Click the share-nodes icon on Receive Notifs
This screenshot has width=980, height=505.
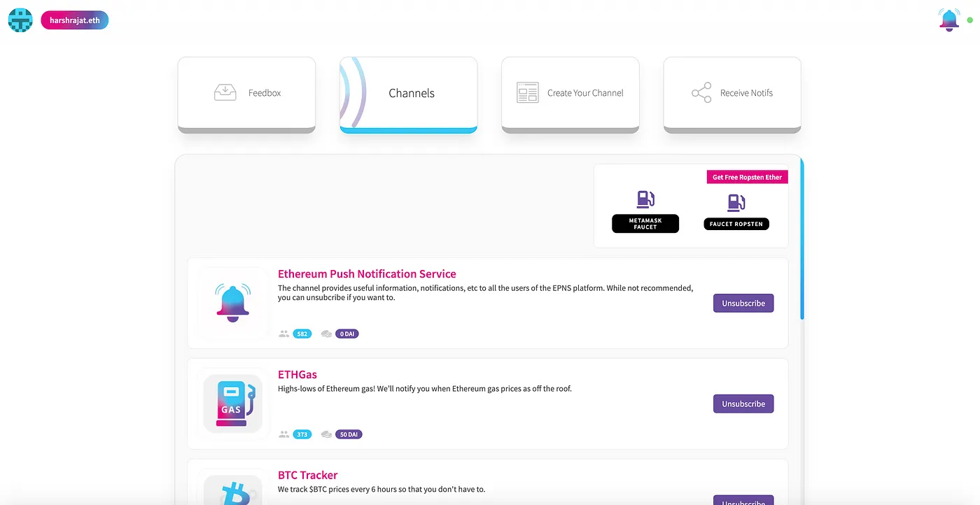coord(700,92)
